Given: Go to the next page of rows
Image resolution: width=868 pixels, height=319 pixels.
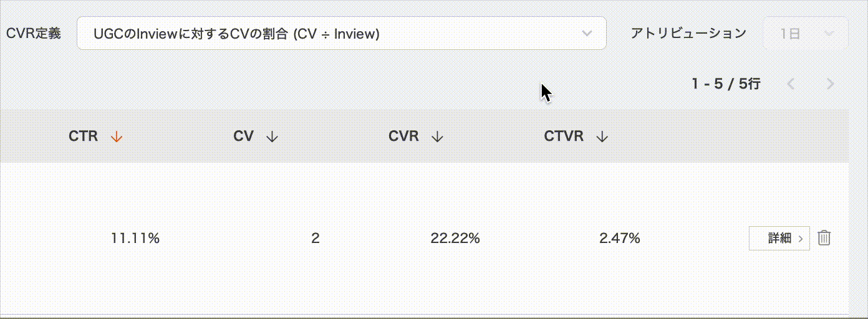Looking at the screenshot, I should pyautogui.click(x=830, y=83).
